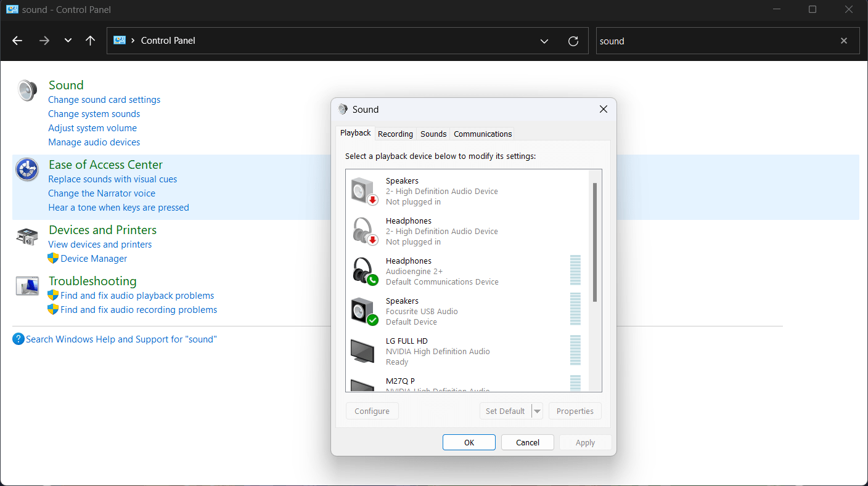
Task: Clear the search box with X
Action: coord(844,41)
